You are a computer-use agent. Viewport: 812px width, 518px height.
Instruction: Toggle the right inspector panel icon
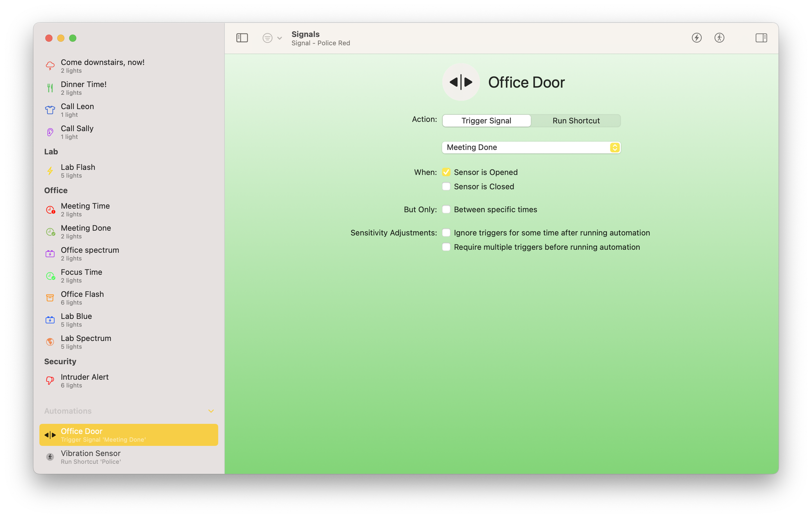(x=761, y=38)
